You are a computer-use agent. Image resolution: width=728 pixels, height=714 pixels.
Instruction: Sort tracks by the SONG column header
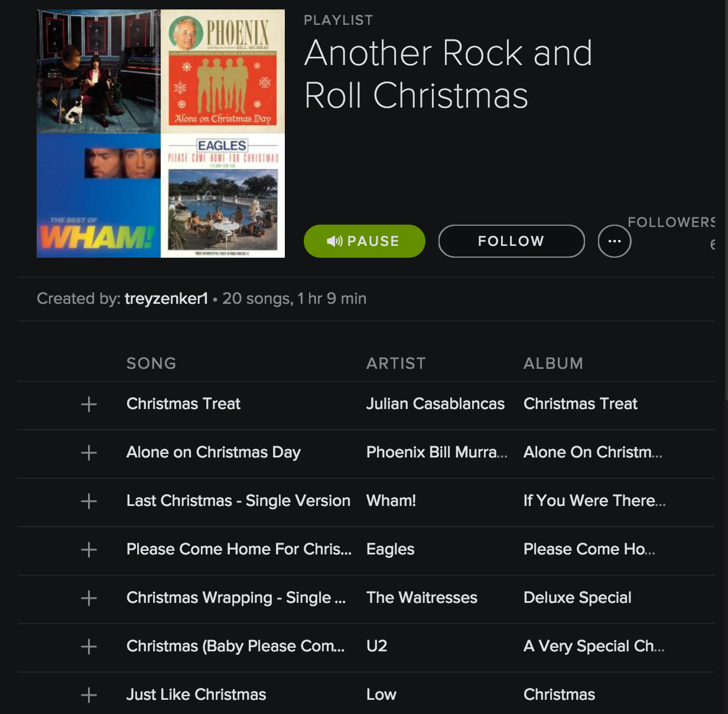(x=151, y=364)
